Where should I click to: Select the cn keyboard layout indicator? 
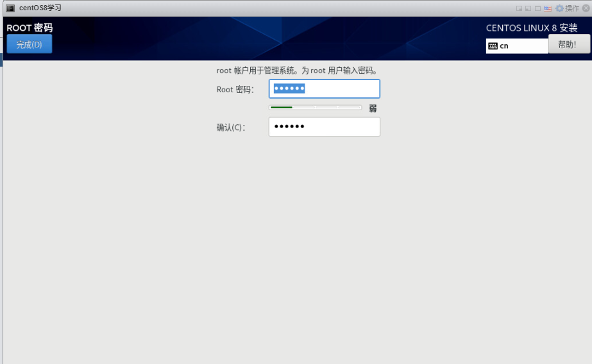517,46
